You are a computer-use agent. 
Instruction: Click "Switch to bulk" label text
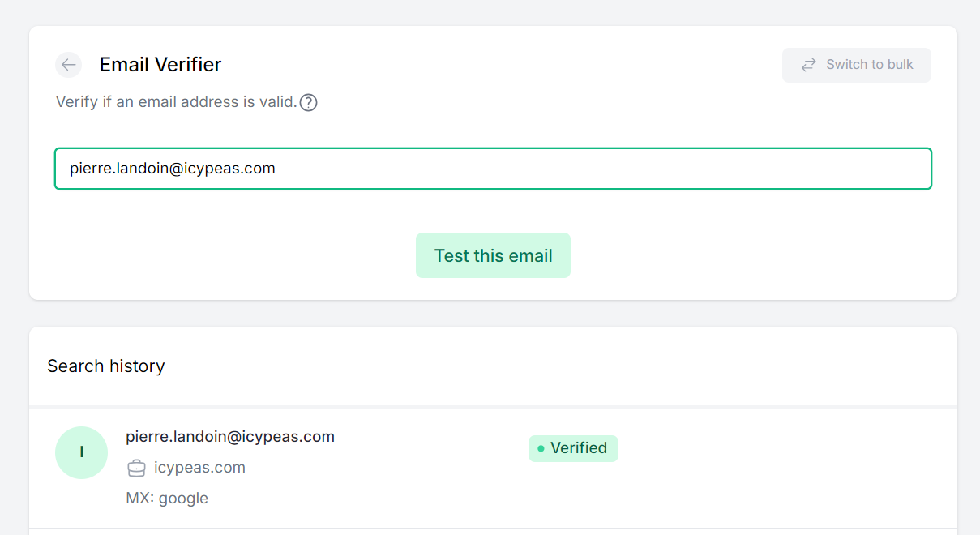870,65
